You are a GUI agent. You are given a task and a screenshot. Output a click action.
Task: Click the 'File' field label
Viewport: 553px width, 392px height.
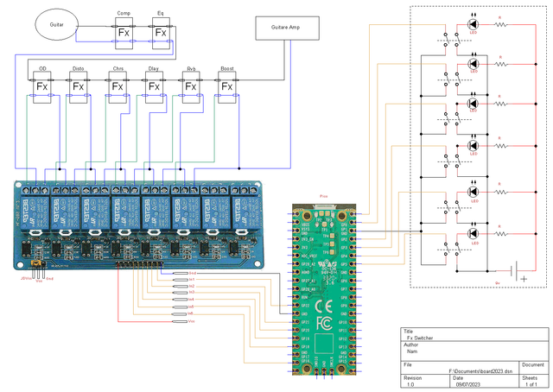[408, 364]
